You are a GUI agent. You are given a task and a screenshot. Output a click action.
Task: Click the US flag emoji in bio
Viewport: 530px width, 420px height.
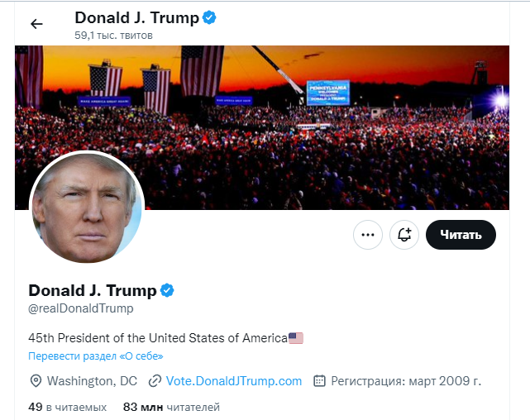(296, 337)
